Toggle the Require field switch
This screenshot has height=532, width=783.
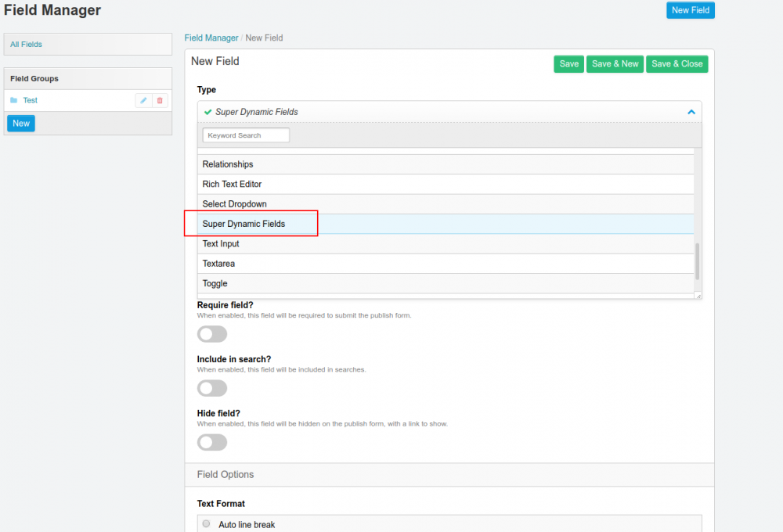[212, 334]
